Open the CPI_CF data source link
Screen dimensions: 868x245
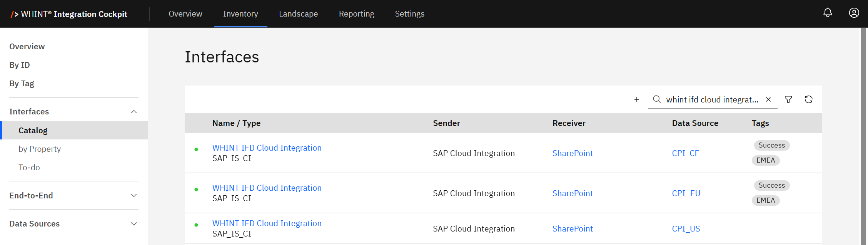tap(685, 153)
